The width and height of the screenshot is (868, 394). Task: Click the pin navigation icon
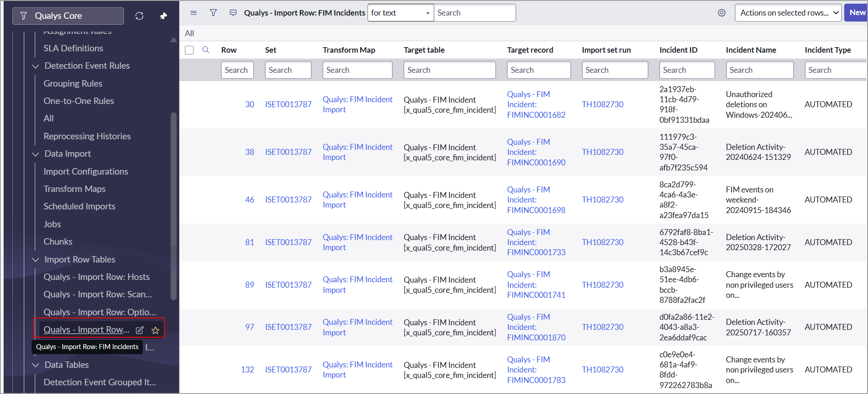coord(163,16)
